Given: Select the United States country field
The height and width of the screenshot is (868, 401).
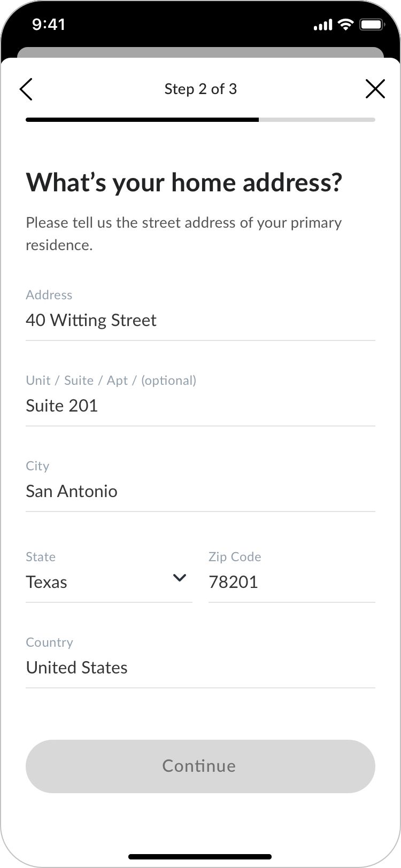Looking at the screenshot, I should [x=200, y=668].
